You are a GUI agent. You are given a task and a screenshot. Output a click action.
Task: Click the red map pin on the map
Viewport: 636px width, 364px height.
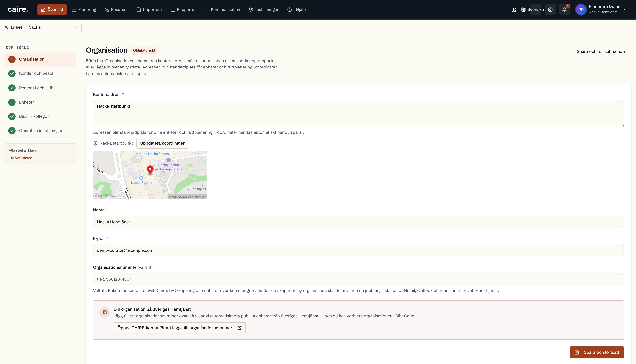[x=150, y=170]
